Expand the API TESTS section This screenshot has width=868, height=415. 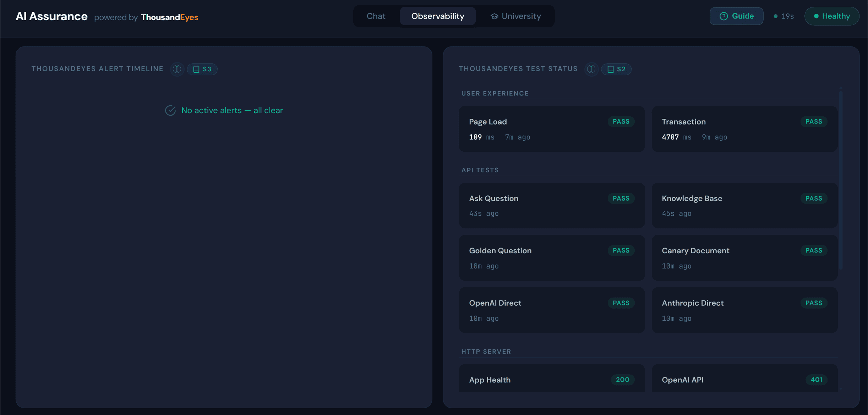(x=480, y=170)
